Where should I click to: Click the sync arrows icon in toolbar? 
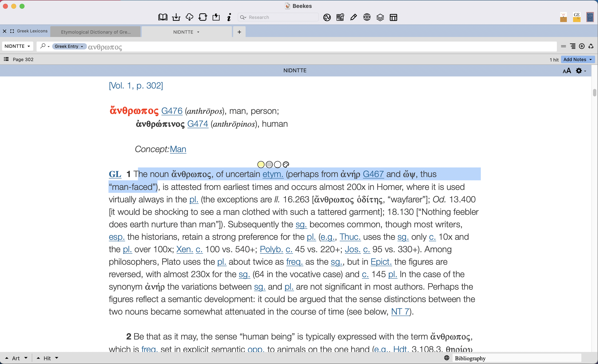(203, 17)
